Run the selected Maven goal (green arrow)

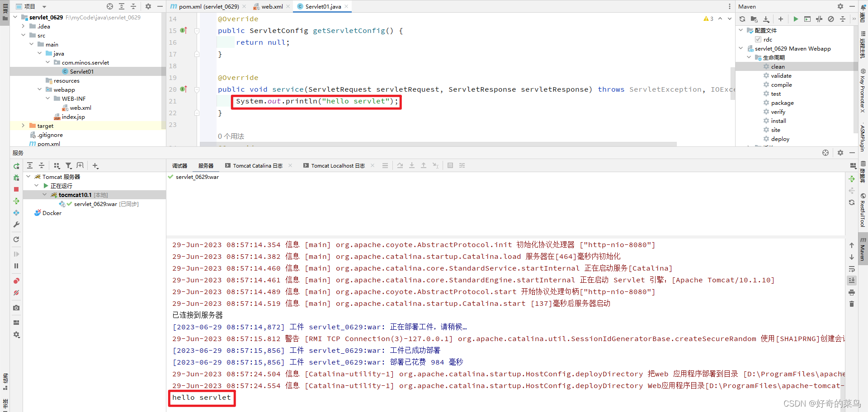pos(796,19)
